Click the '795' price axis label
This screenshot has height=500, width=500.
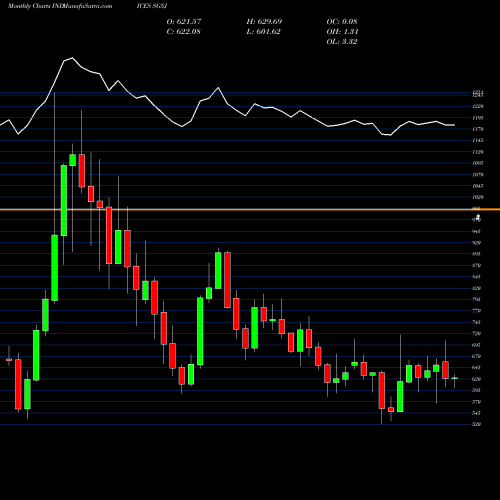tap(477, 300)
